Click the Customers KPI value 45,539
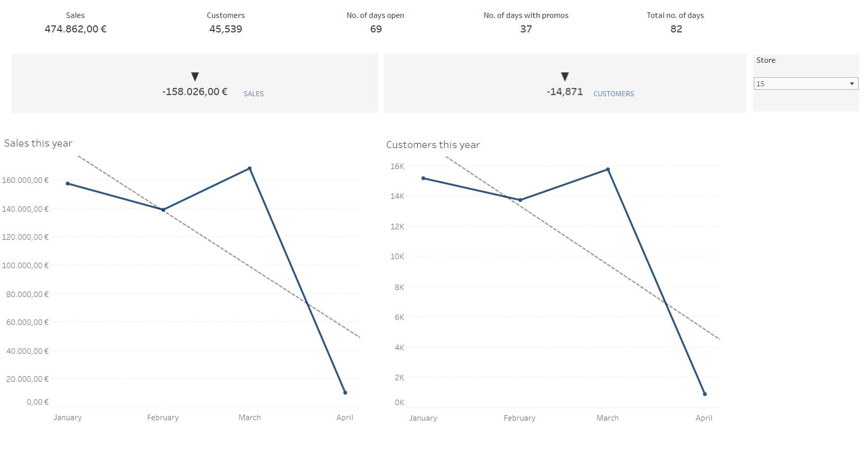The height and width of the screenshot is (450, 868). (226, 29)
